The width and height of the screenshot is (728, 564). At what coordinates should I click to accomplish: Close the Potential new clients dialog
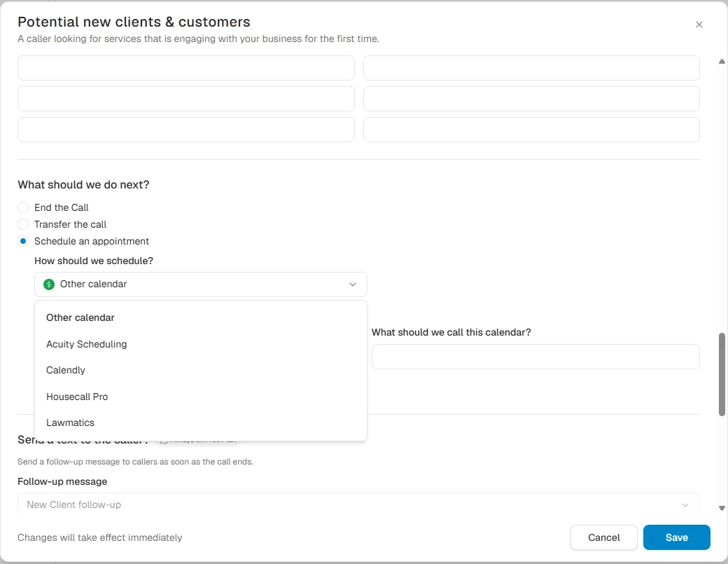[x=699, y=25]
